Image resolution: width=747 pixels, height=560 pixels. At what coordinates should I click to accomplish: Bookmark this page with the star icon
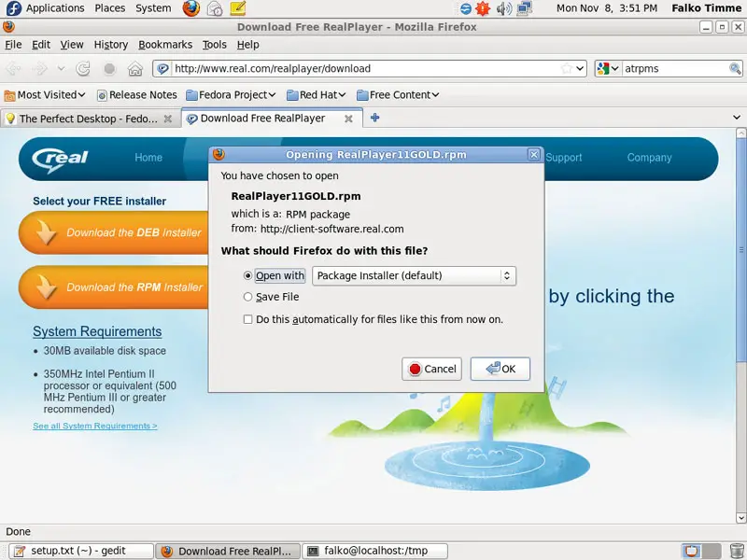click(x=567, y=68)
